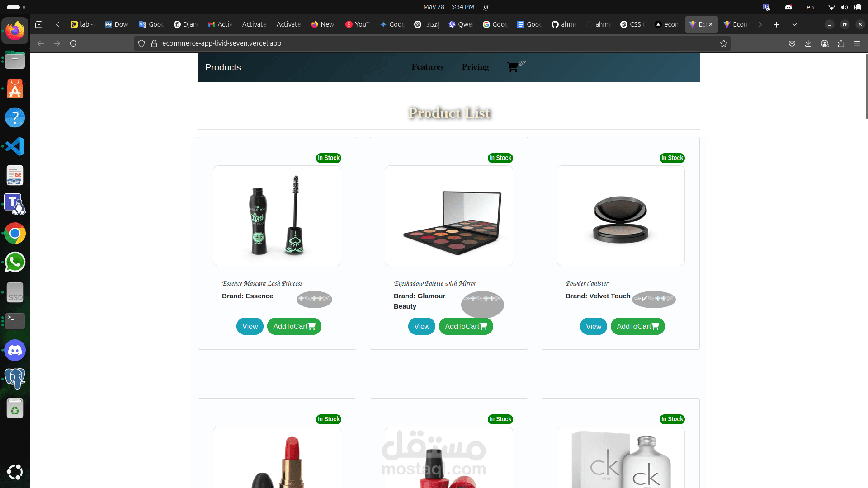The height and width of the screenshot is (488, 868).
Task: Open pgAdmin elephant icon in dock
Action: coord(15,379)
